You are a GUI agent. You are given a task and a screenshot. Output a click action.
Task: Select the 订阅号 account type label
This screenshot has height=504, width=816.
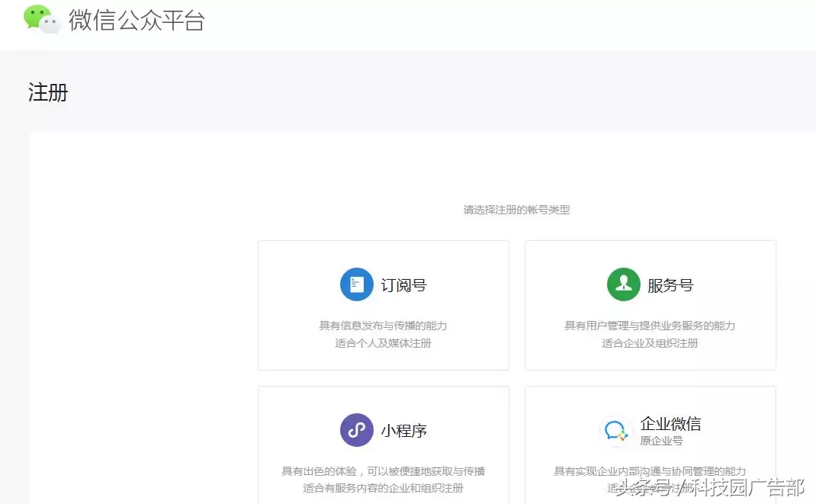pyautogui.click(x=404, y=285)
